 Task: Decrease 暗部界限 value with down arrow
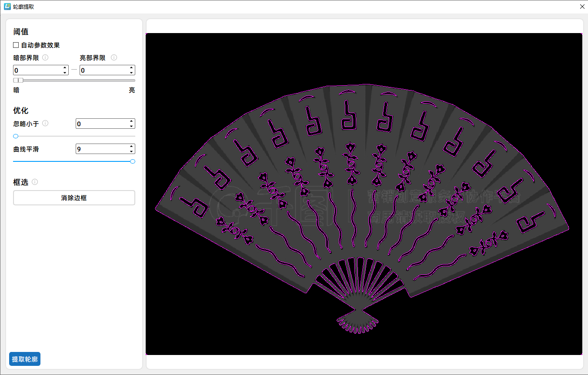point(65,73)
